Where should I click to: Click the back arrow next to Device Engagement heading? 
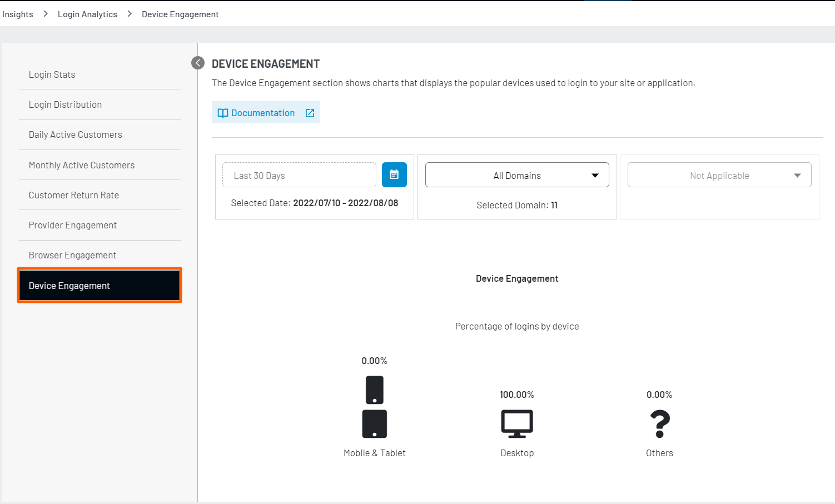point(197,63)
